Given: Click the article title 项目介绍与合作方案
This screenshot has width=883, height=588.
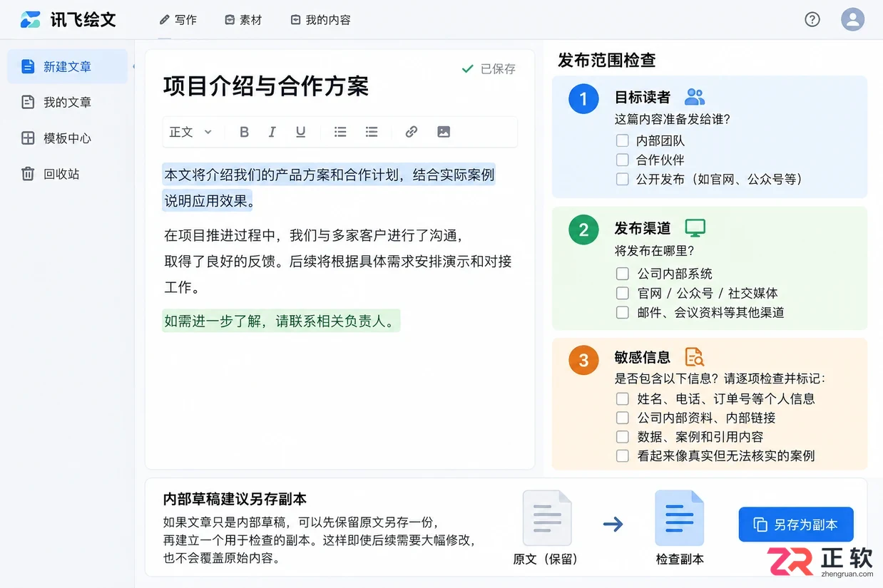Looking at the screenshot, I should [266, 86].
